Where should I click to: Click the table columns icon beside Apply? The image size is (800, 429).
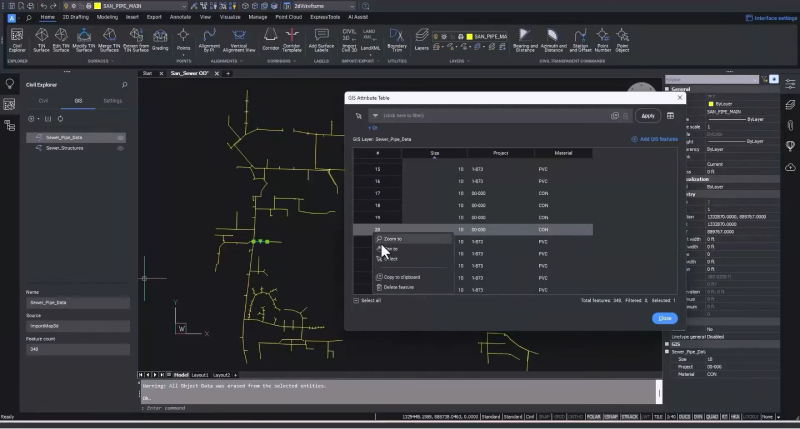[670, 116]
